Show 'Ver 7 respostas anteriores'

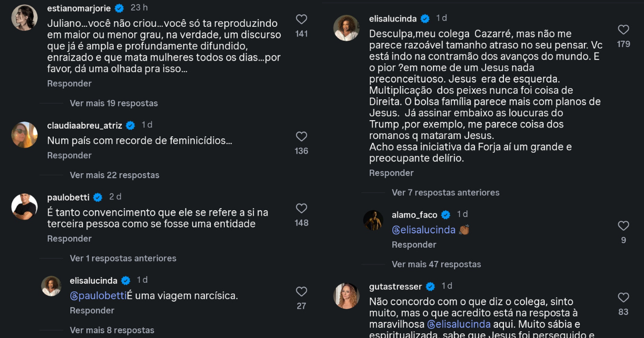(x=445, y=192)
